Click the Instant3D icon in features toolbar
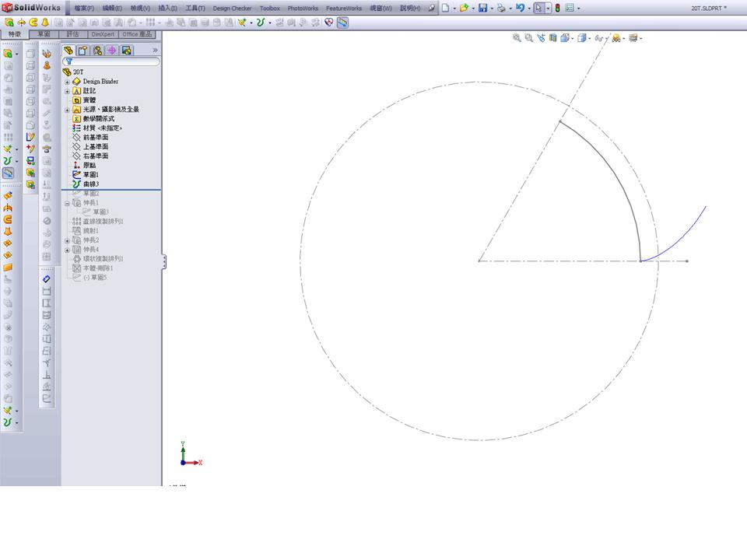747x560 pixels. [x=342, y=23]
